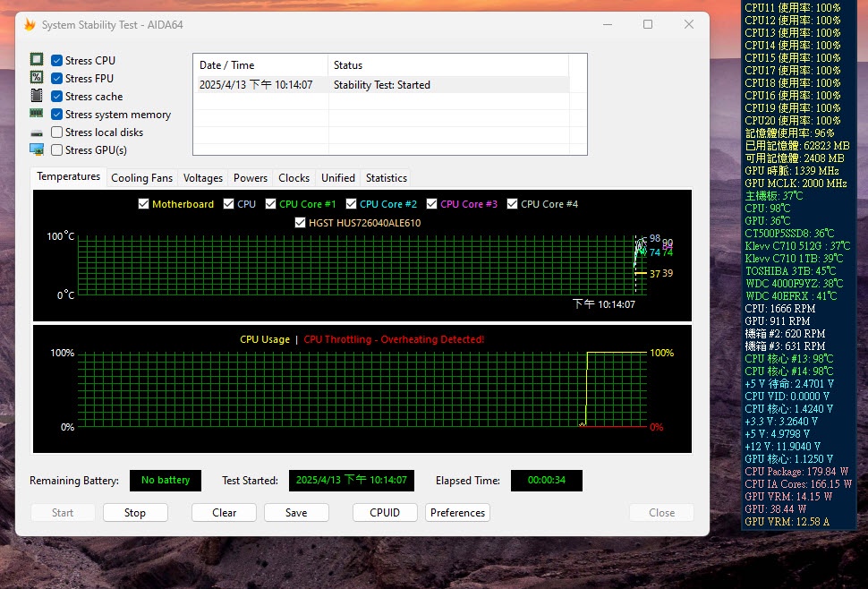Open the Voltages tab
This screenshot has height=589, width=868.
coord(203,178)
